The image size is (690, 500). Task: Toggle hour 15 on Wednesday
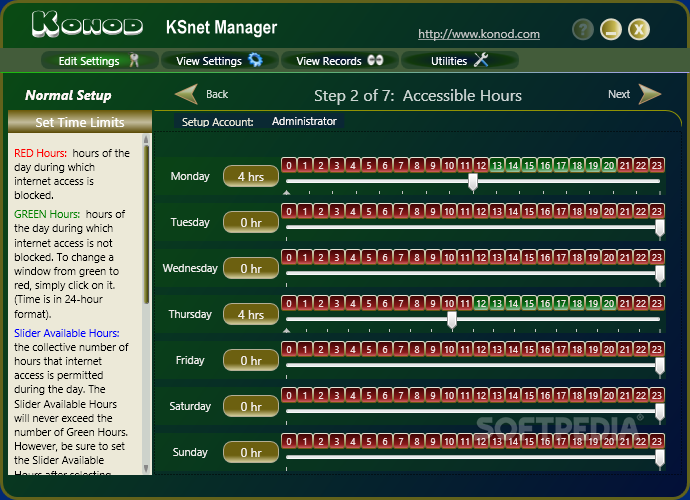point(529,257)
